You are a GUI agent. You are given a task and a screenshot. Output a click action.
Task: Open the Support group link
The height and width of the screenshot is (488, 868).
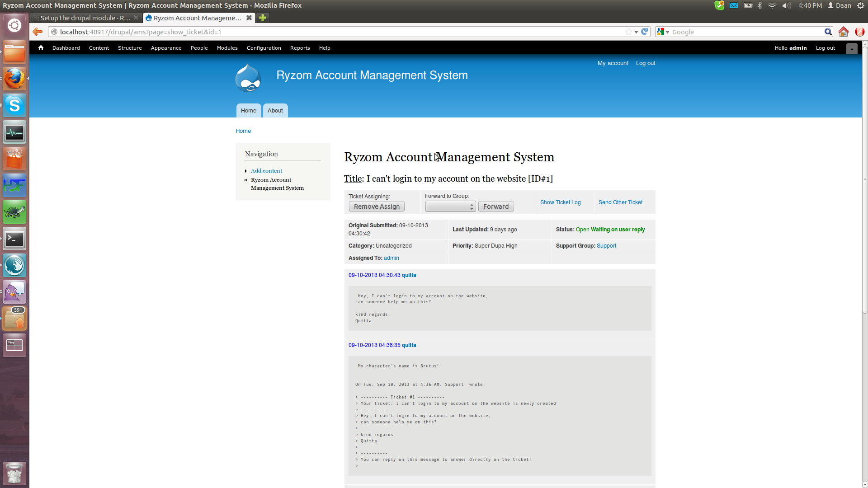click(606, 246)
